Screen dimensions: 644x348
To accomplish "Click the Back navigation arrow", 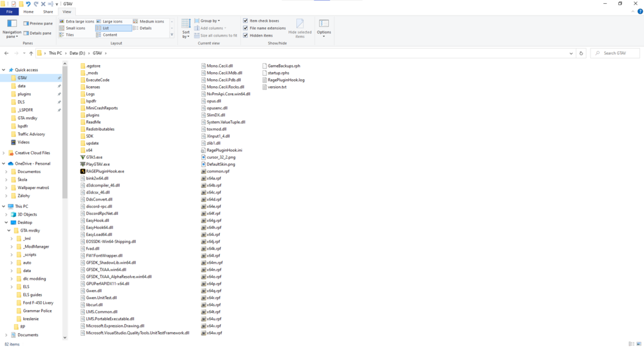I will 6,53.
